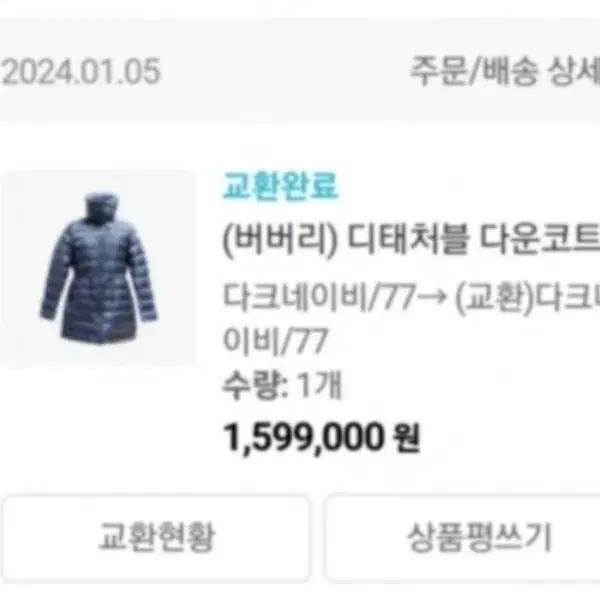Click the wrapped 이비/77 option line
600x600 pixels.
point(275,340)
